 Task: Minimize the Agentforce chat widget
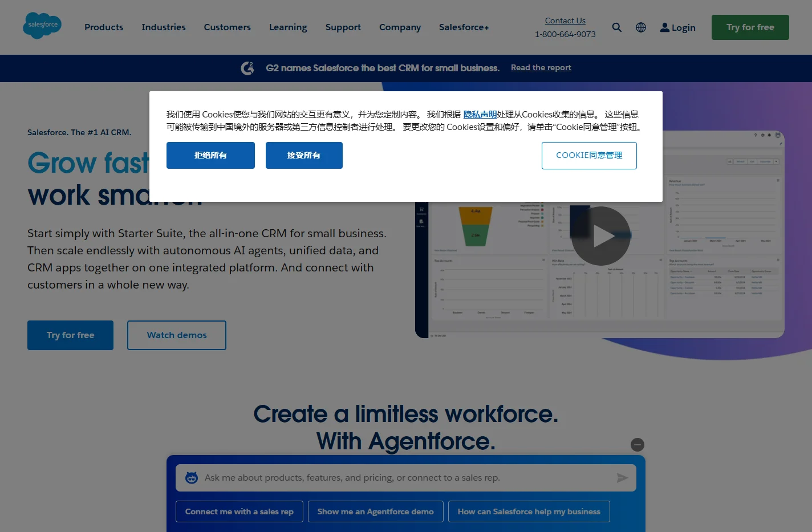click(638, 445)
